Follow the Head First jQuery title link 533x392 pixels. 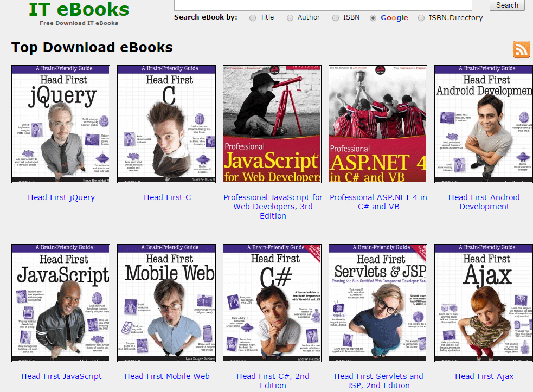[x=61, y=197]
